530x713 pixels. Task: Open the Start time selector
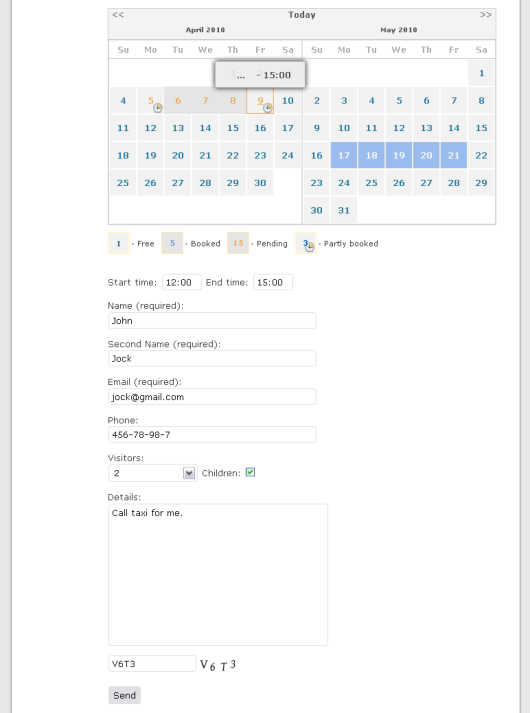182,282
